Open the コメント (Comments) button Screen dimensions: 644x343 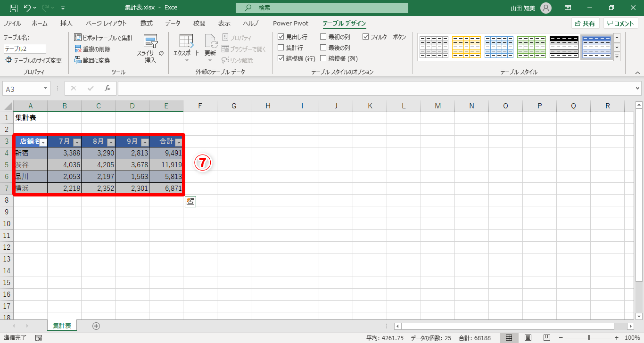tap(621, 23)
